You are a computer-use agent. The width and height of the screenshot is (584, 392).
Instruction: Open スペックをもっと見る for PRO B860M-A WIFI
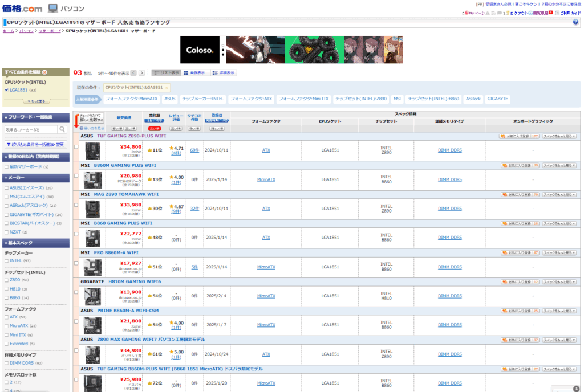559,253
